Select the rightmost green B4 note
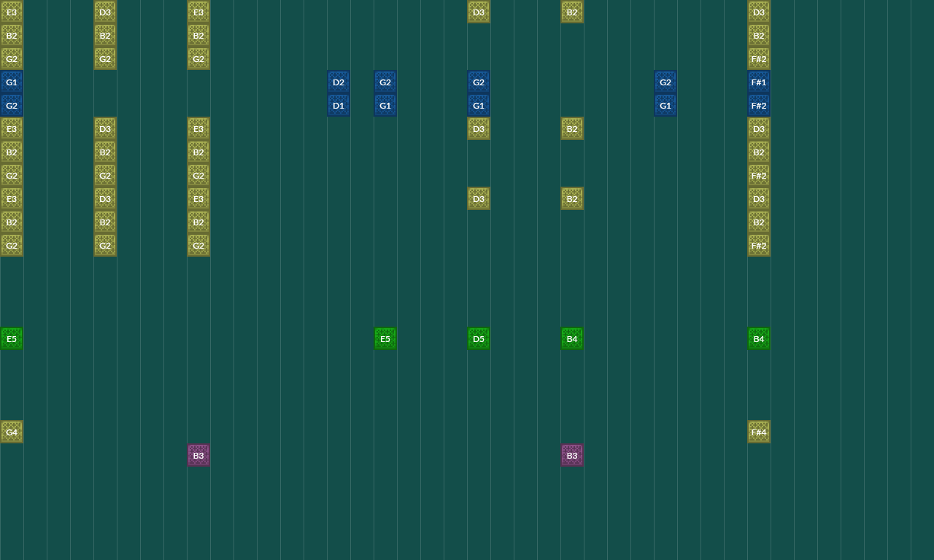The height and width of the screenshot is (560, 934). pyautogui.click(x=759, y=338)
